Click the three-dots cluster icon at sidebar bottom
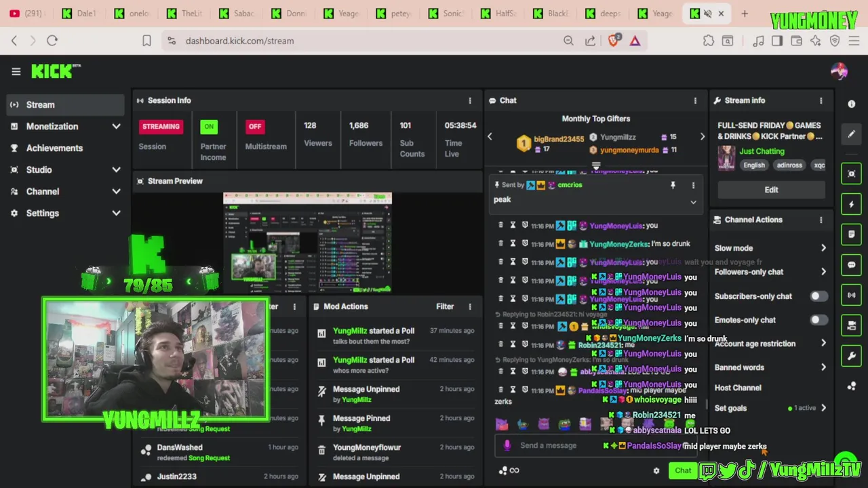868x488 pixels. pyautogui.click(x=852, y=386)
